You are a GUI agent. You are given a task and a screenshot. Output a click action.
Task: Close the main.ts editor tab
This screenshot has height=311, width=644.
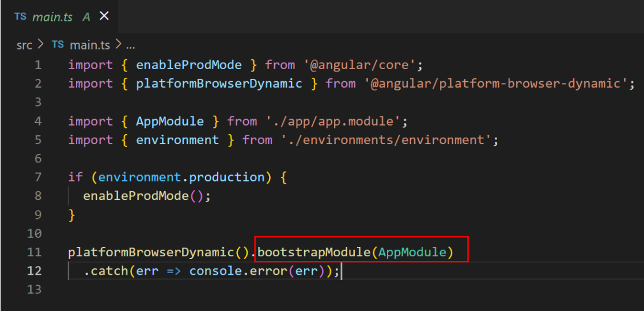point(104,17)
